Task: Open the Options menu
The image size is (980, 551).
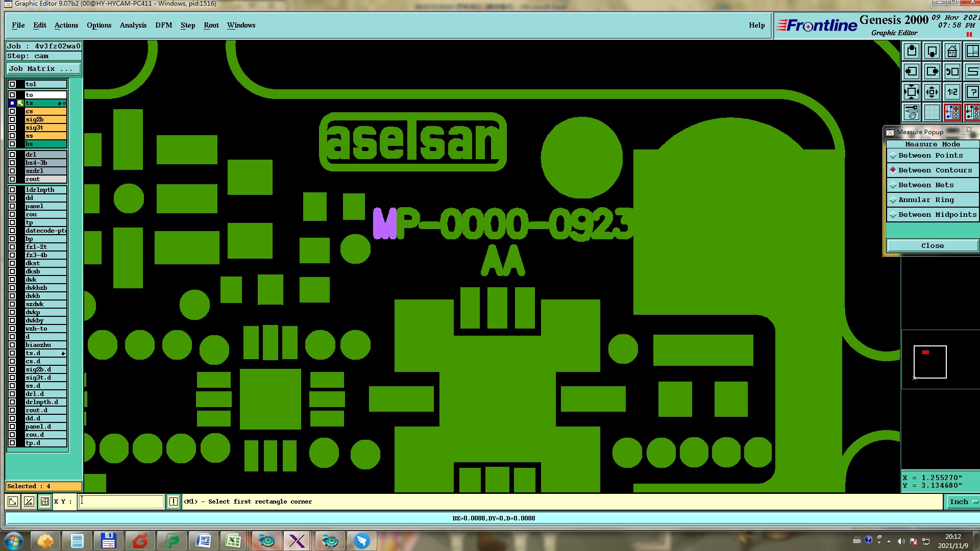Action: click(x=99, y=25)
